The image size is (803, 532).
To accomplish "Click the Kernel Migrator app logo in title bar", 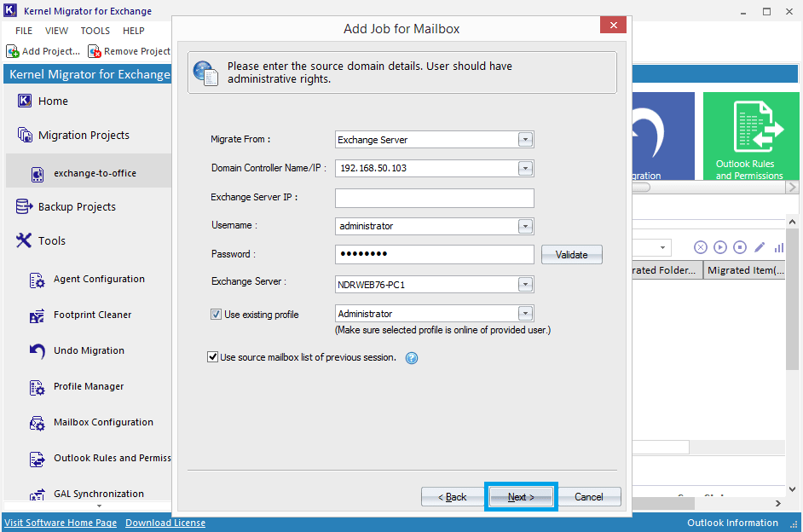I will click(x=10, y=10).
